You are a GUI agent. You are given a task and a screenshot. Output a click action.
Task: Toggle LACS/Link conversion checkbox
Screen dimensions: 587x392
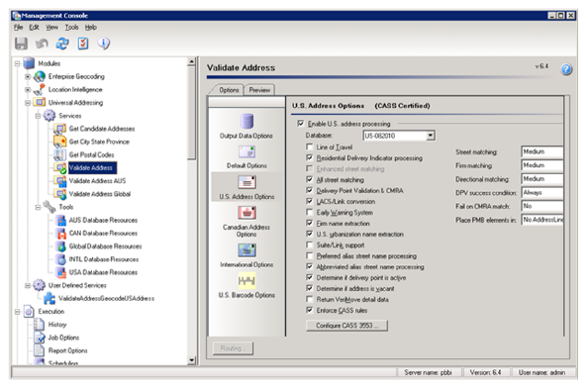click(309, 201)
